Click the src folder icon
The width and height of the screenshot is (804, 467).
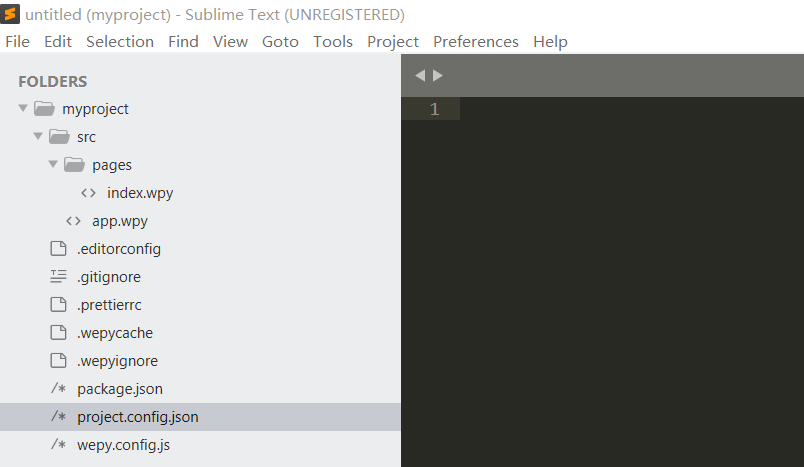pos(59,137)
